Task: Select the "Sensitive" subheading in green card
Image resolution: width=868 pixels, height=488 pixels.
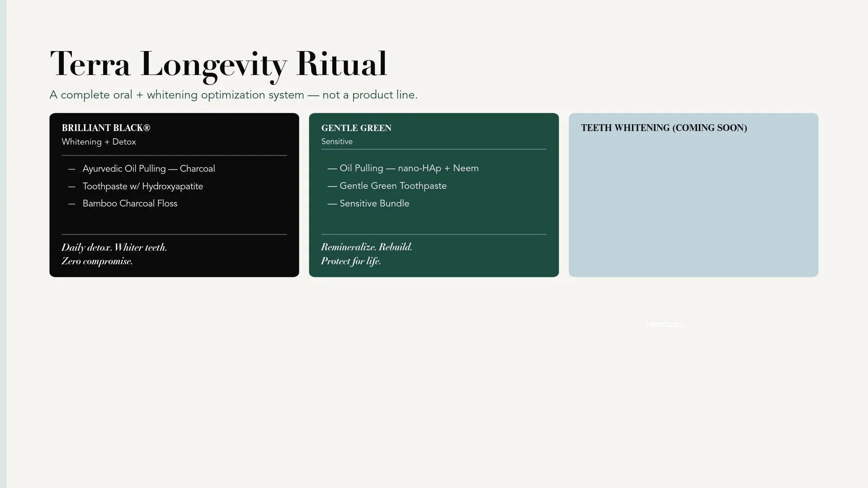Action: [337, 141]
